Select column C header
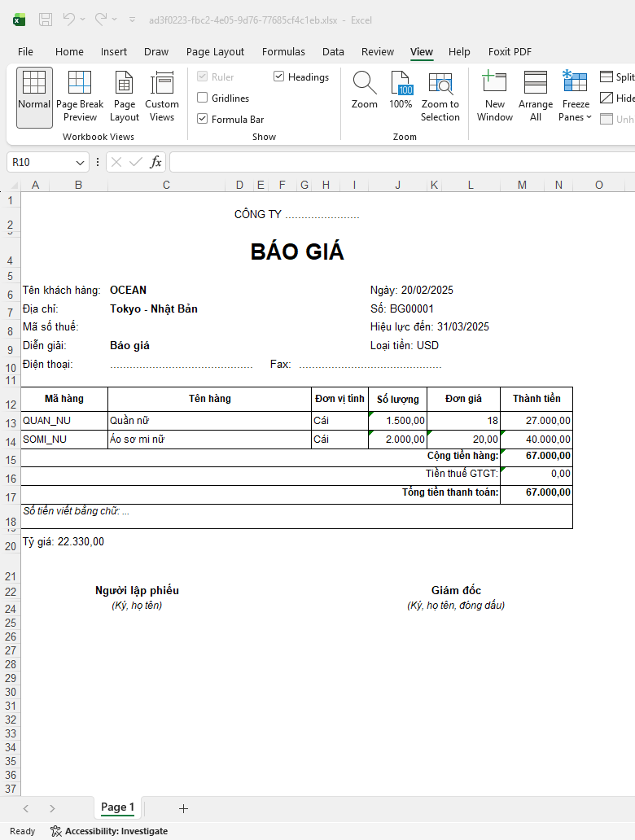Viewport: 635px width, 840px height. click(166, 186)
